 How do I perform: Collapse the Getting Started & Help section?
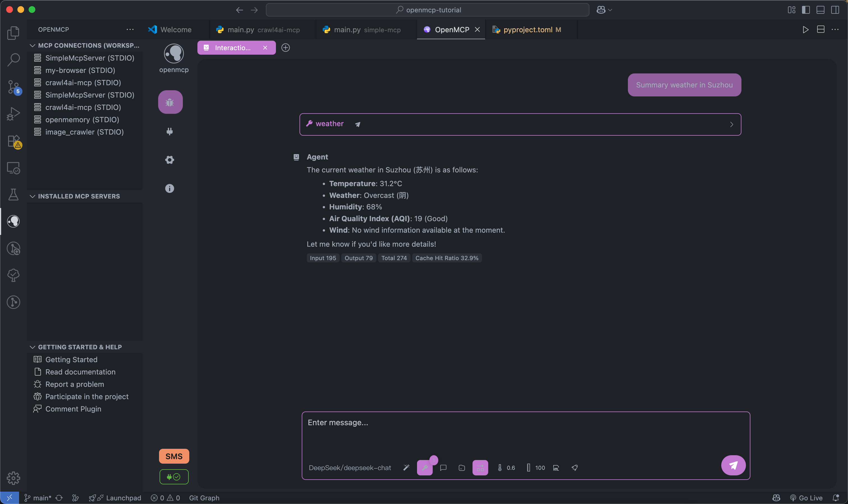(x=33, y=347)
